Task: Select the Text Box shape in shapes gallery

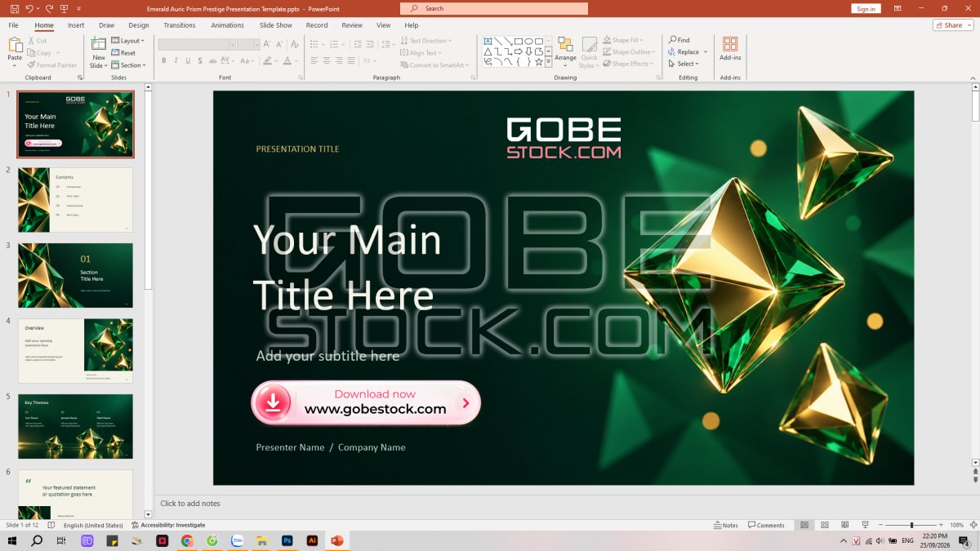Action: pyautogui.click(x=488, y=41)
